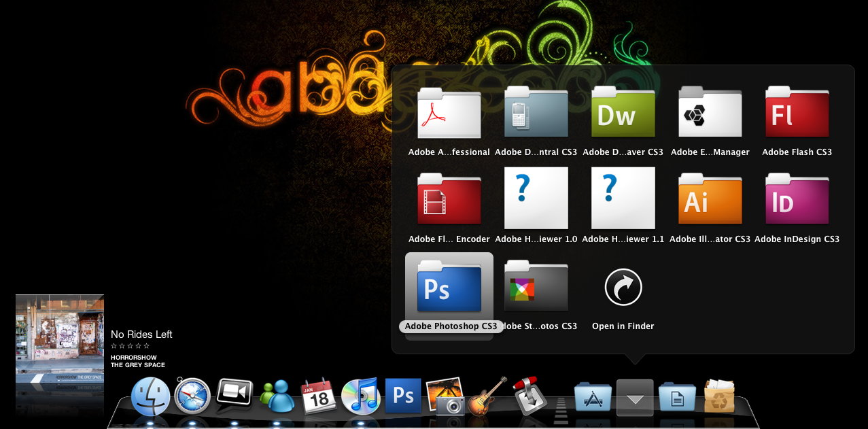Click the album name THE GREY SPACE
This screenshot has width=868, height=429.
pos(138,365)
